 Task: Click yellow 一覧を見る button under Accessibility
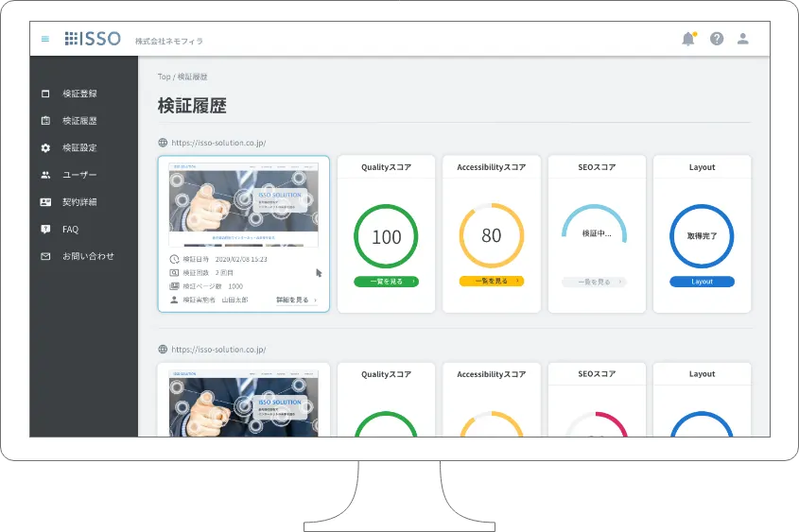tap(492, 281)
